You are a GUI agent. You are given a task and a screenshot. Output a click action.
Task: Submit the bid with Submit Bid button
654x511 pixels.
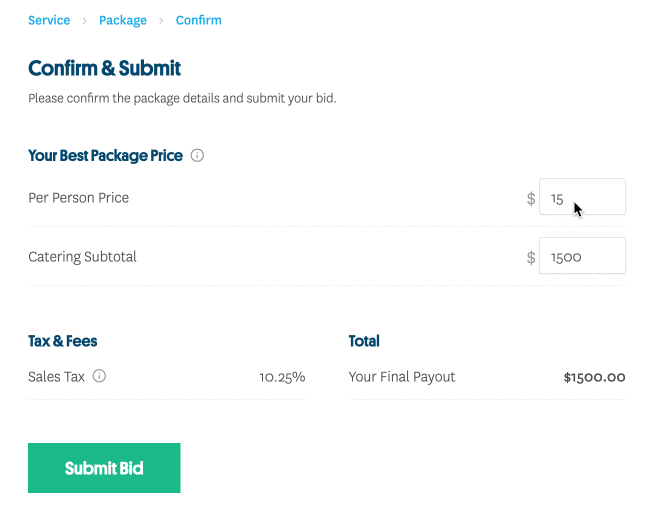pyautogui.click(x=104, y=468)
